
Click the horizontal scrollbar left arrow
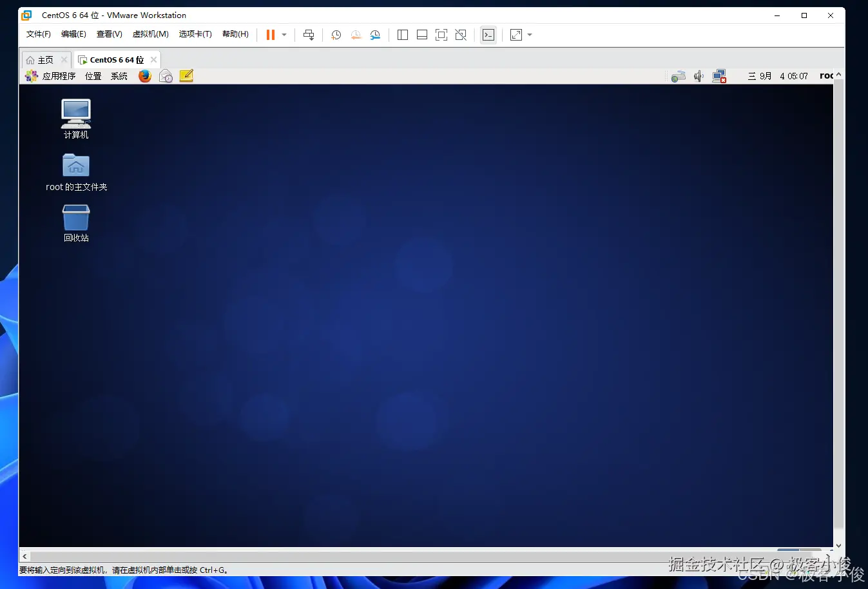click(x=24, y=556)
